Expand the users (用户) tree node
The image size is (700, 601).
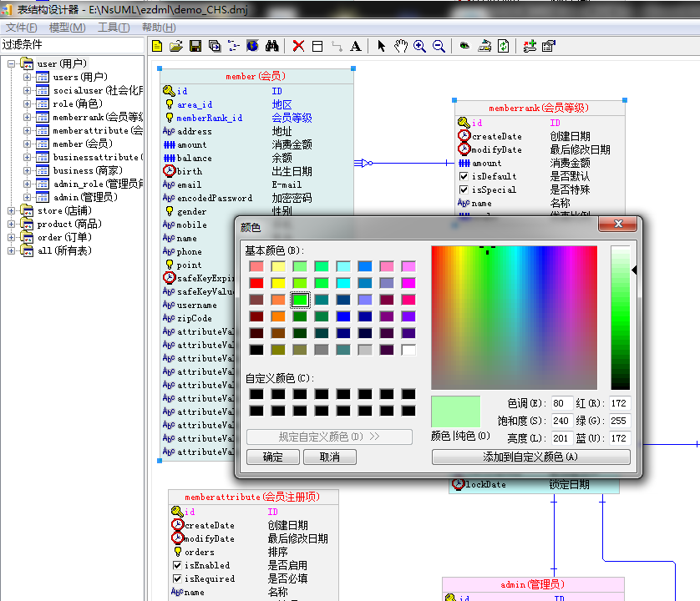28,77
